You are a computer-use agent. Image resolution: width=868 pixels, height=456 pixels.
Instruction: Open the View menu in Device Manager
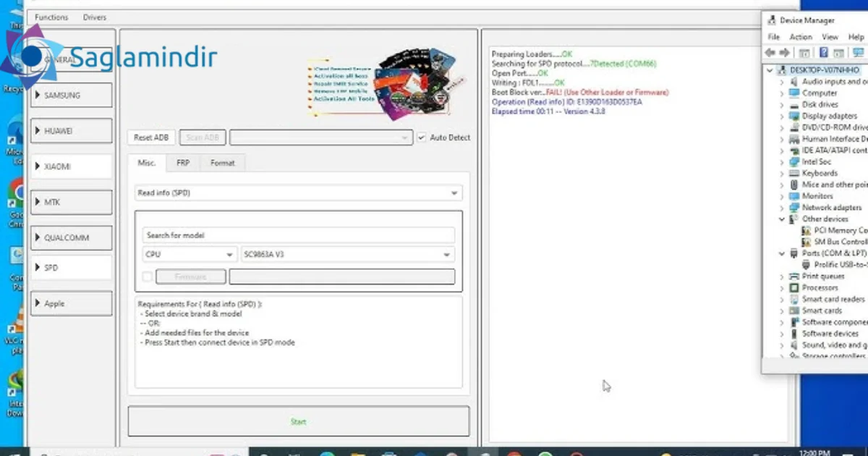click(x=830, y=37)
